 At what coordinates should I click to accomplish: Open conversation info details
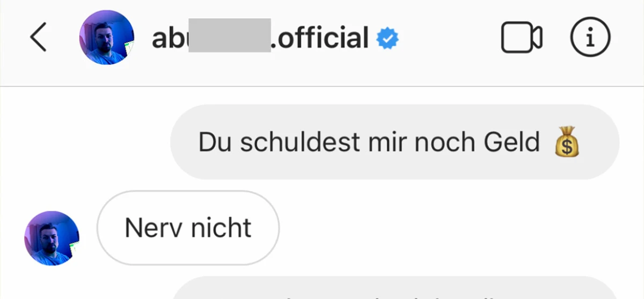pos(590,39)
